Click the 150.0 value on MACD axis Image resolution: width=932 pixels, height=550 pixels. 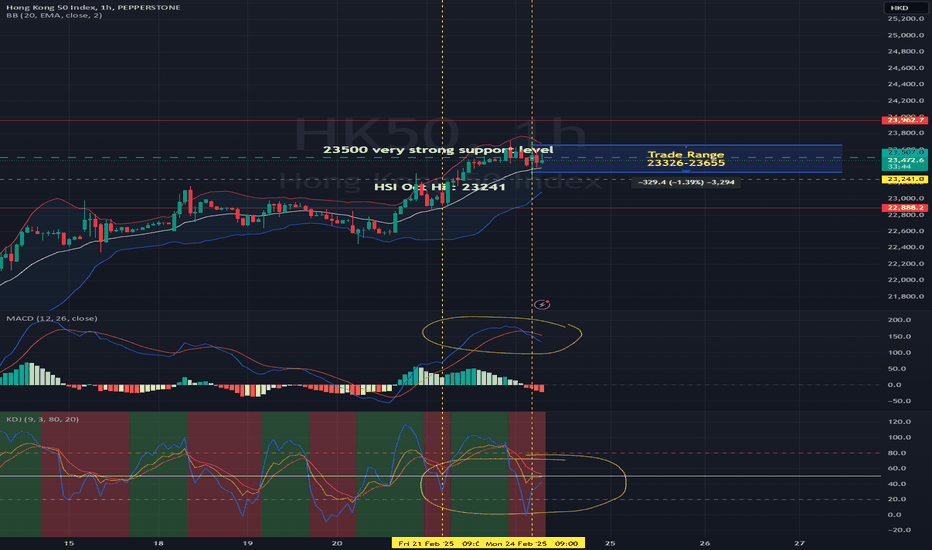[x=899, y=337]
